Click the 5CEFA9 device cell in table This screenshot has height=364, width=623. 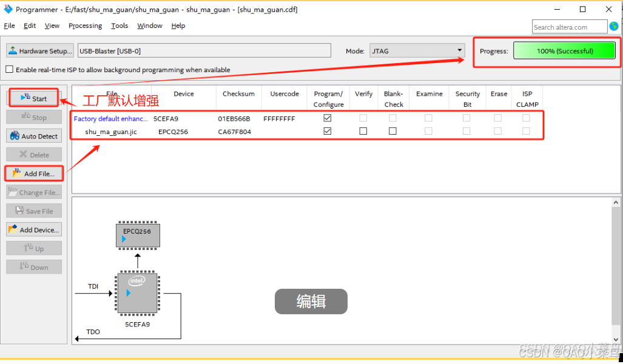(166, 118)
